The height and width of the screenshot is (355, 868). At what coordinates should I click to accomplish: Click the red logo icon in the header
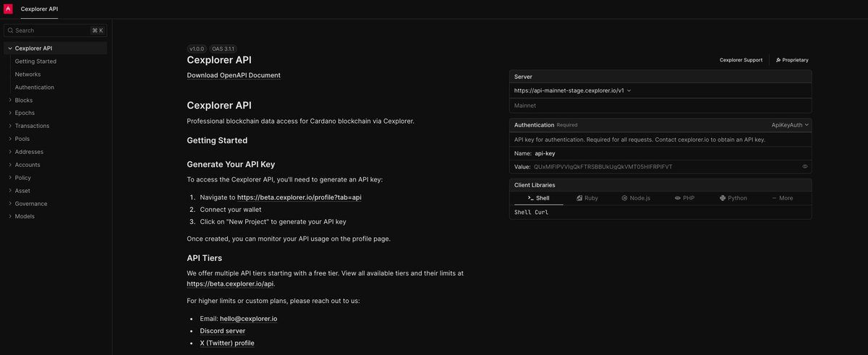coord(8,9)
